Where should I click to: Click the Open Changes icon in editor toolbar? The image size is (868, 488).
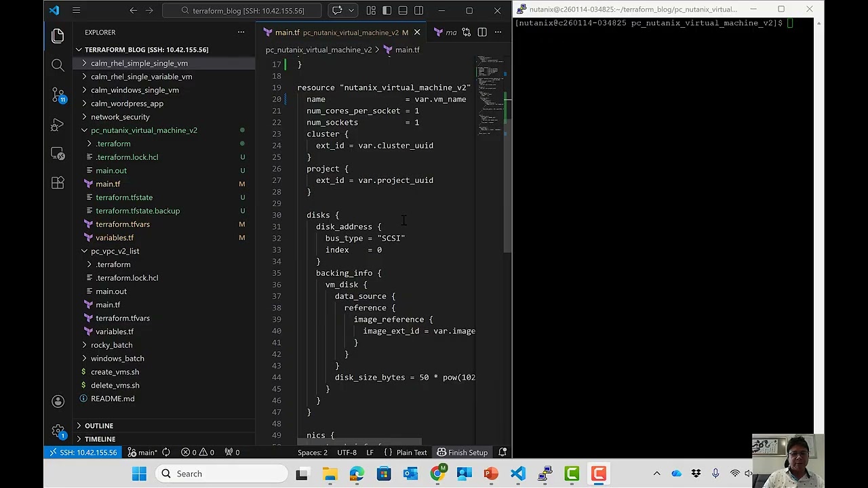click(x=466, y=32)
